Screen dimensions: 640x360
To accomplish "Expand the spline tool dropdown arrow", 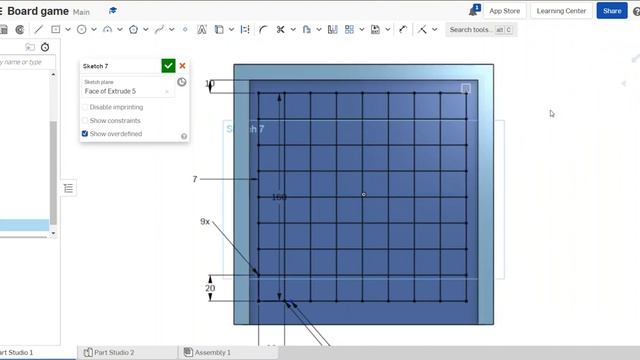I will click(171, 29).
